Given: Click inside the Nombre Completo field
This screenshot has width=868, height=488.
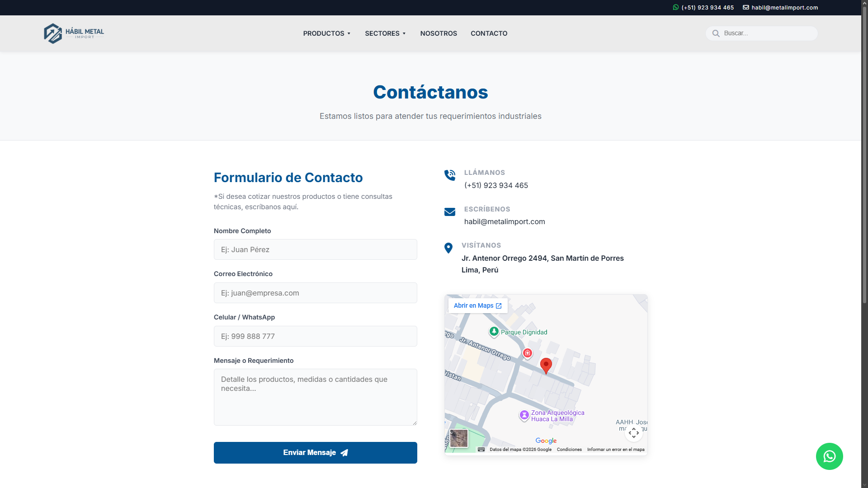Looking at the screenshot, I should pyautogui.click(x=315, y=249).
